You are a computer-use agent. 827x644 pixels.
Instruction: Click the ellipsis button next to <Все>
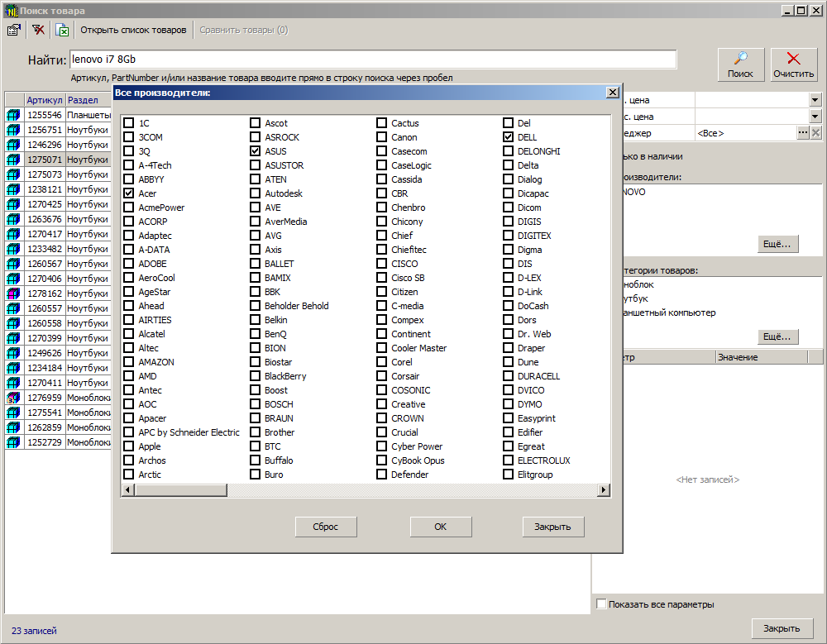coord(802,133)
